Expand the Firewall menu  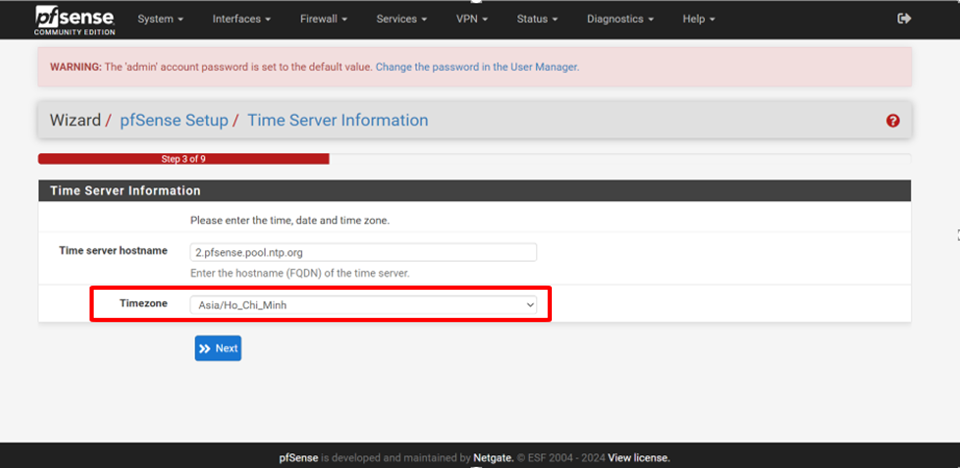(x=323, y=19)
